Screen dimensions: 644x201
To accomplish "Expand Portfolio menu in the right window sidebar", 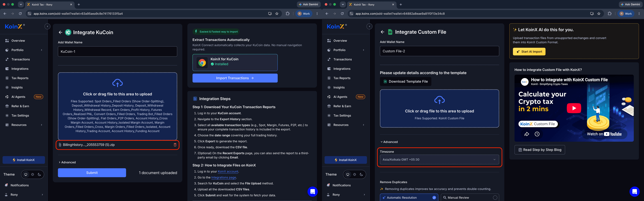I will click(346, 50).
